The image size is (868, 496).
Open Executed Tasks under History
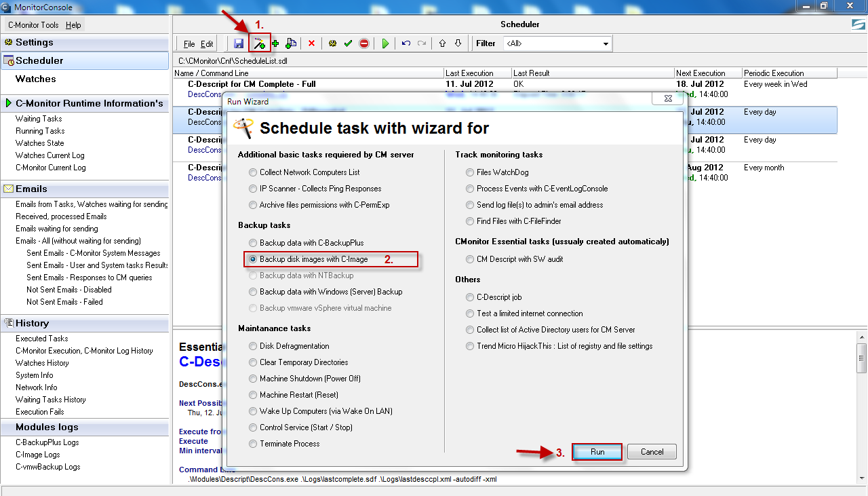click(42, 339)
